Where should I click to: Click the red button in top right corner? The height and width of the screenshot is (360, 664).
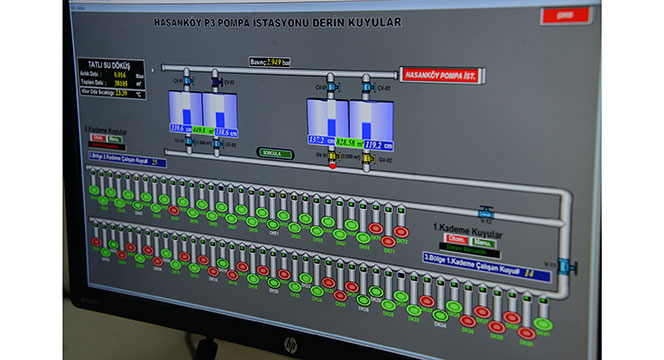[566, 16]
